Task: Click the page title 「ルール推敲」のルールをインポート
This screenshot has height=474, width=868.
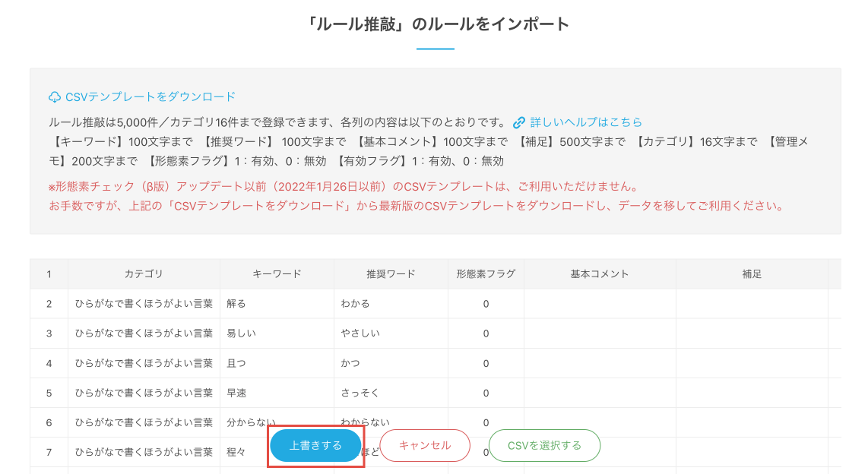Action: (436, 24)
